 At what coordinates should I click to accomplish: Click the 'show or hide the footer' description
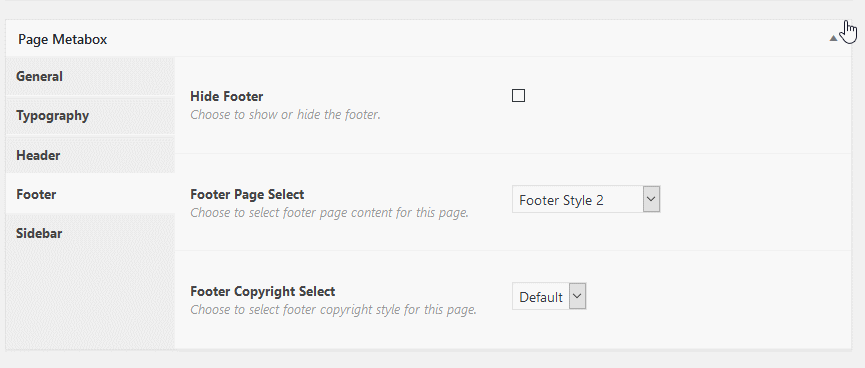tap(285, 115)
